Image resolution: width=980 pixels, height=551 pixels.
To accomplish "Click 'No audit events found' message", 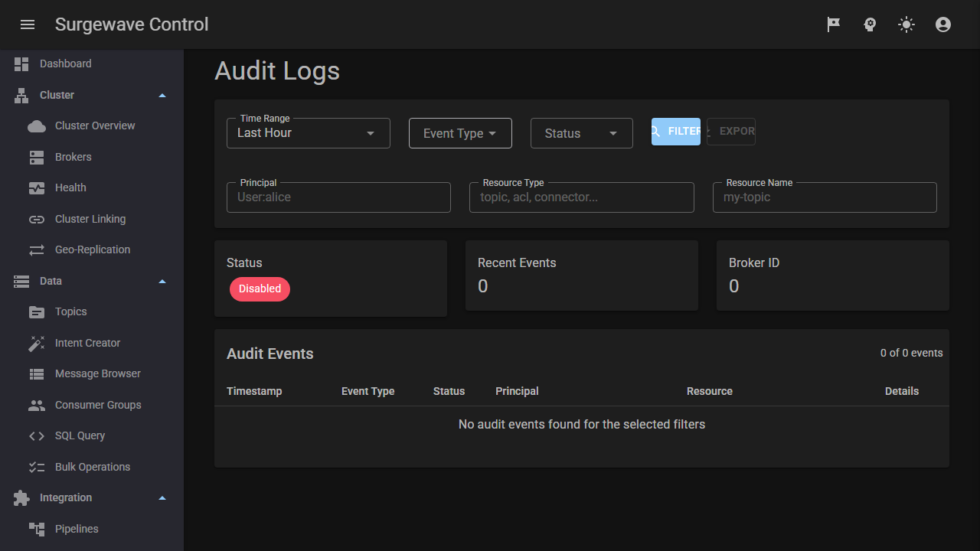I will 582,424.
